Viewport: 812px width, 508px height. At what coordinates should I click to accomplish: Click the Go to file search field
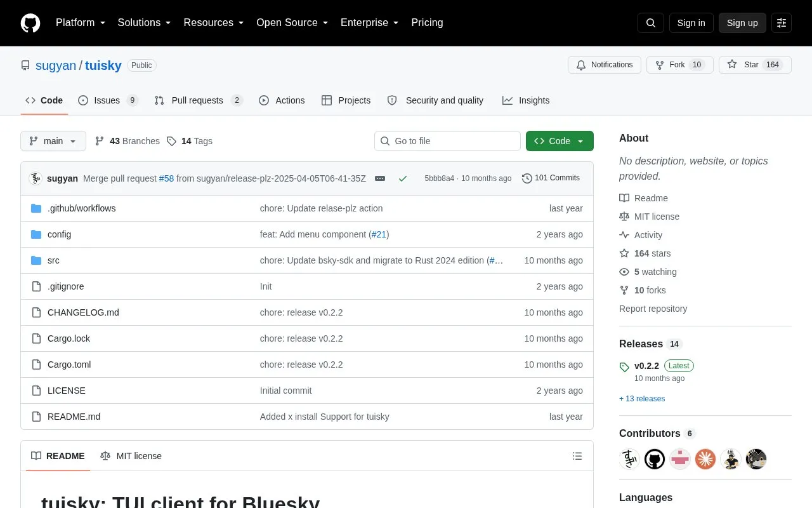tap(447, 141)
